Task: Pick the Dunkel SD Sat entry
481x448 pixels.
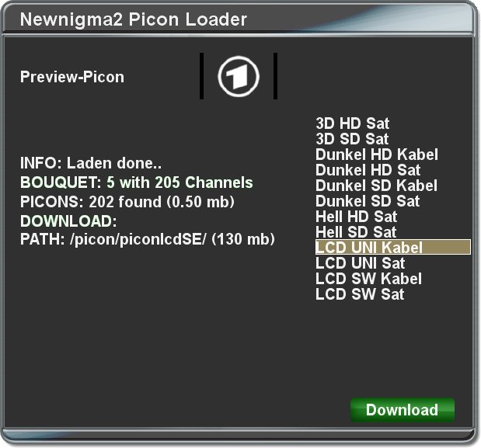Action: coord(392,201)
